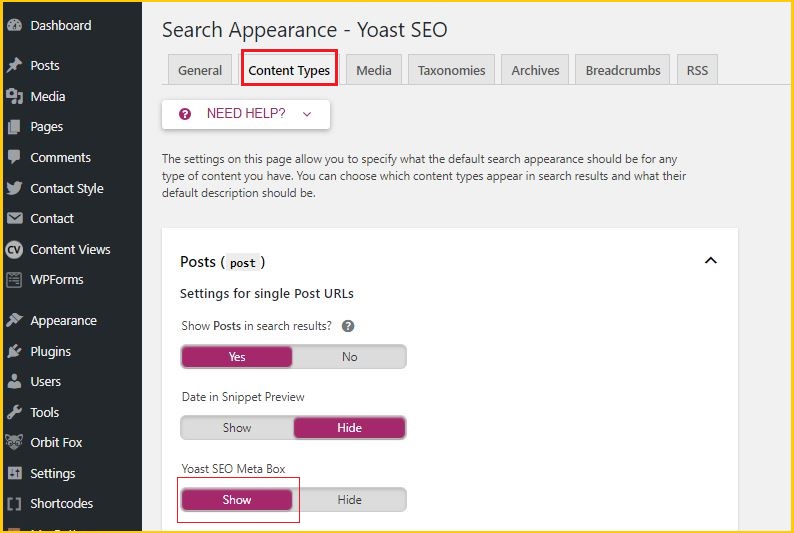Screen dimensions: 794x533
Task: Click the help question mark beside Show Posts
Action: (348, 326)
